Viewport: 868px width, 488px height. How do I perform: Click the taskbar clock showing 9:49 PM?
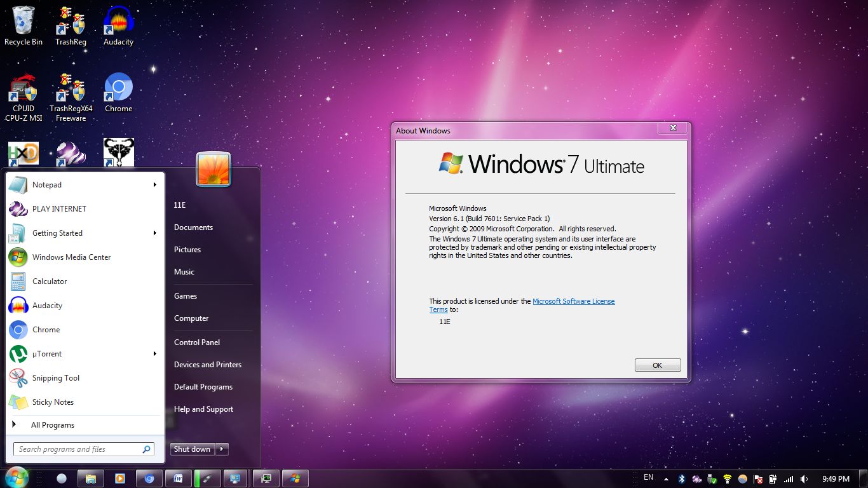coord(836,479)
